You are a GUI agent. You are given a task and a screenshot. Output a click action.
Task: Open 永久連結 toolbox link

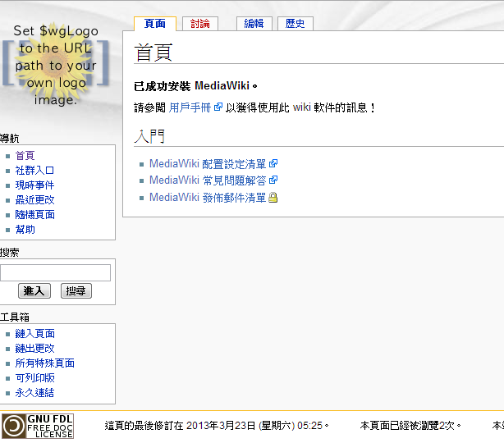pyautogui.click(x=34, y=393)
